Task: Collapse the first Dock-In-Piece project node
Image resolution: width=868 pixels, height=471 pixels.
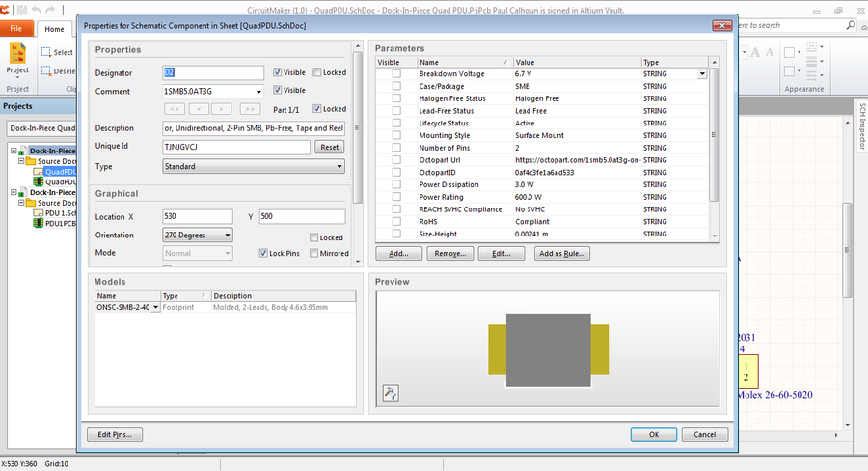Action: [x=14, y=151]
